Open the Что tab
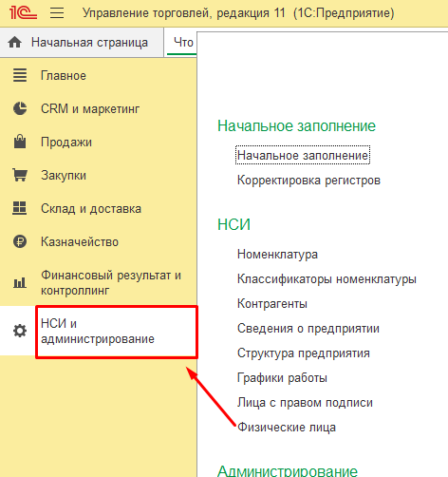Screen dimensions: 448x477 click(183, 42)
